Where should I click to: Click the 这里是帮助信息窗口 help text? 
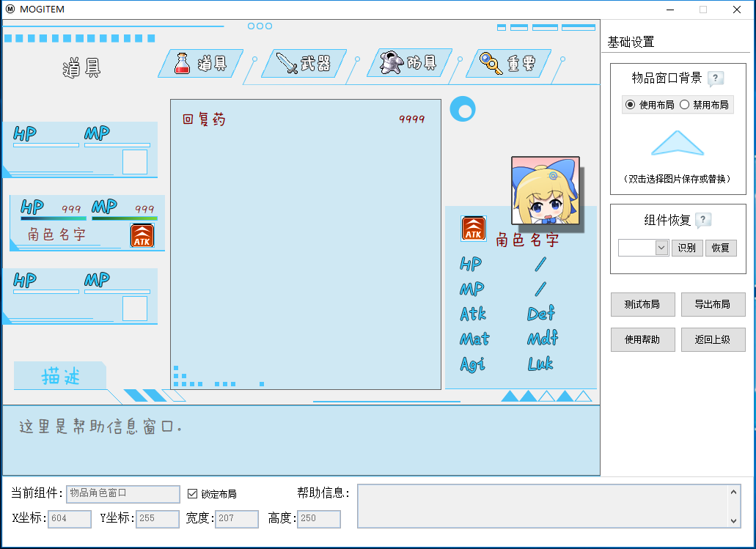pos(100,427)
